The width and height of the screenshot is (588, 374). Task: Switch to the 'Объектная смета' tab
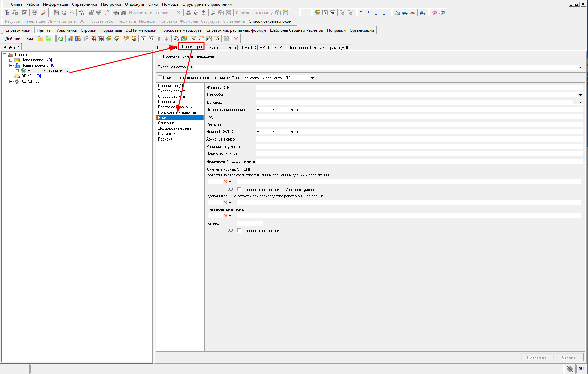[221, 48]
